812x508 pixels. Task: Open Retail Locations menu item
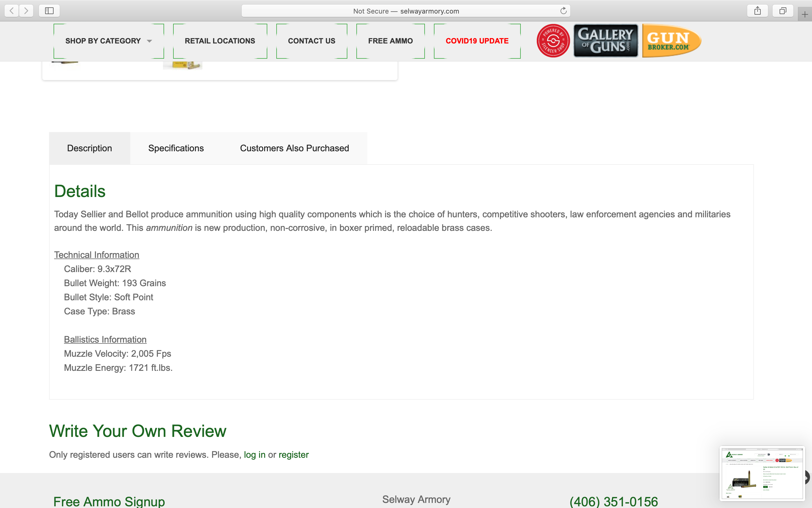tap(220, 41)
